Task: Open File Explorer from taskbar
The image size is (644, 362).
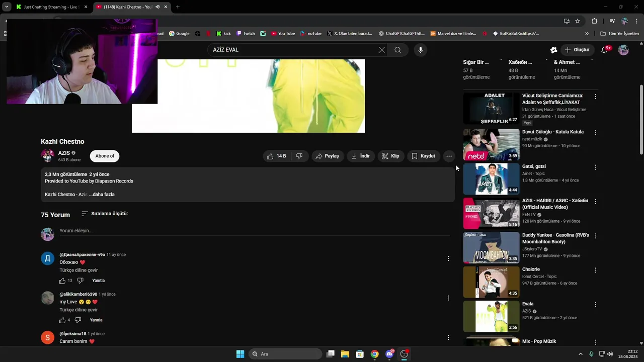Action: (x=345, y=354)
